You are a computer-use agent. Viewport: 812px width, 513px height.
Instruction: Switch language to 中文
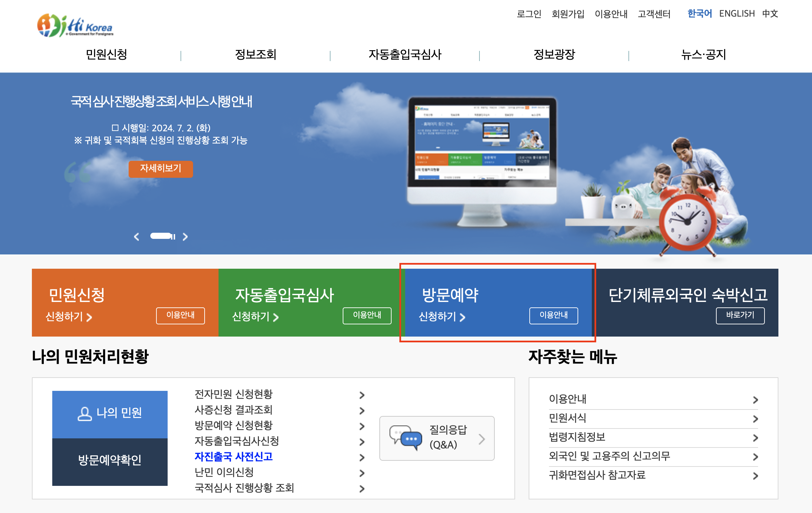pos(770,14)
